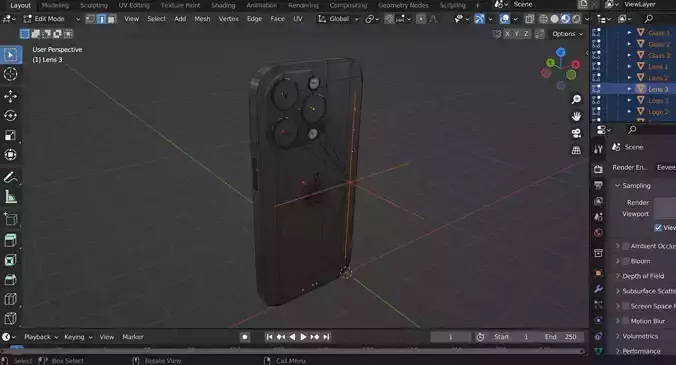Select the Transform tool
The height and width of the screenshot is (365, 676).
click(x=11, y=154)
